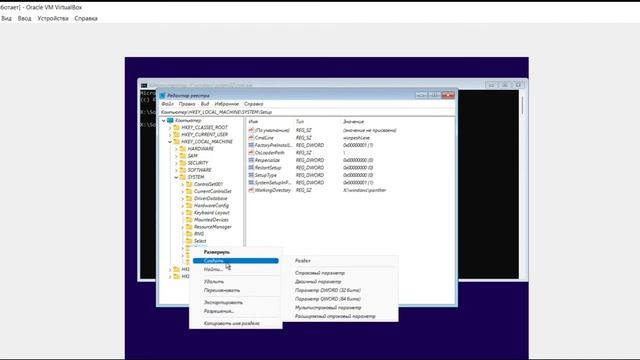Open the Избранное menu in Registry Editor
640x360 pixels.
pyautogui.click(x=227, y=104)
